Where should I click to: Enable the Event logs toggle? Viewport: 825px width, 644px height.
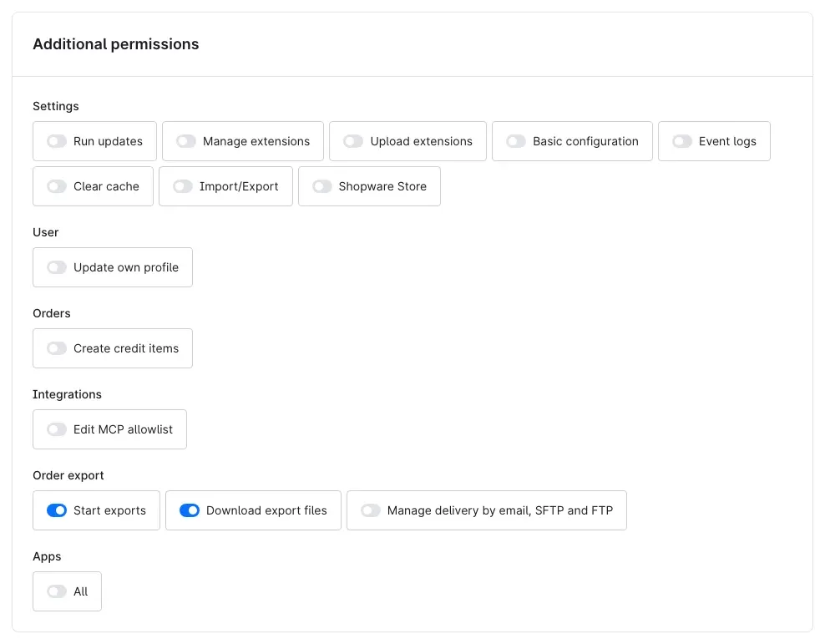[x=682, y=141]
